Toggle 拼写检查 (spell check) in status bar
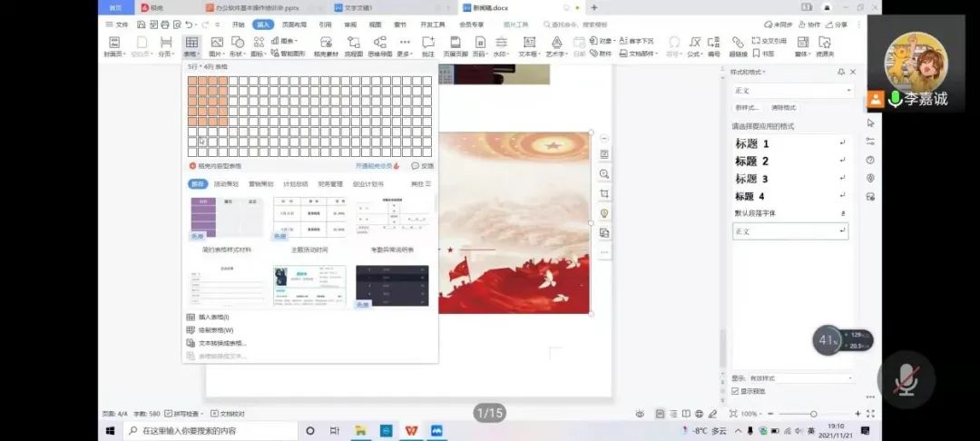 point(182,414)
